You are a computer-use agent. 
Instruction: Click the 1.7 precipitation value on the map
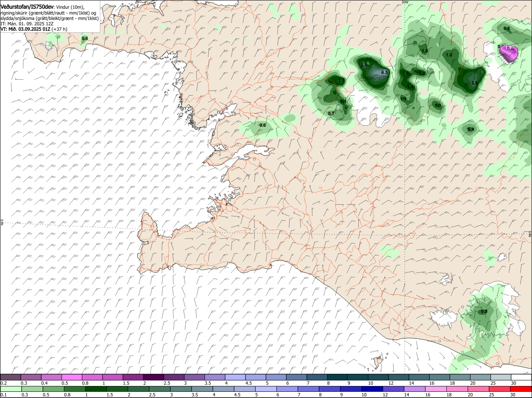[341, 81]
